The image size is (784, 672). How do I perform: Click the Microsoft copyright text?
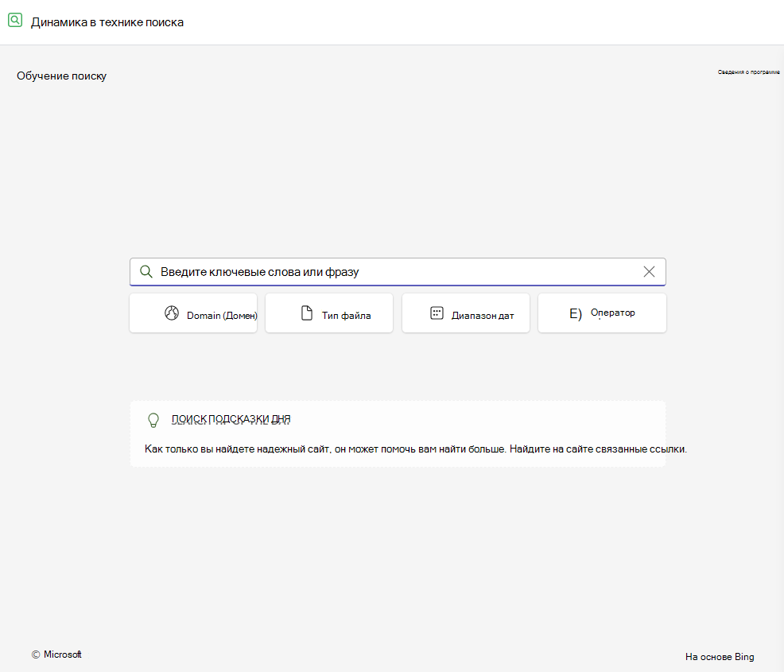click(x=56, y=655)
